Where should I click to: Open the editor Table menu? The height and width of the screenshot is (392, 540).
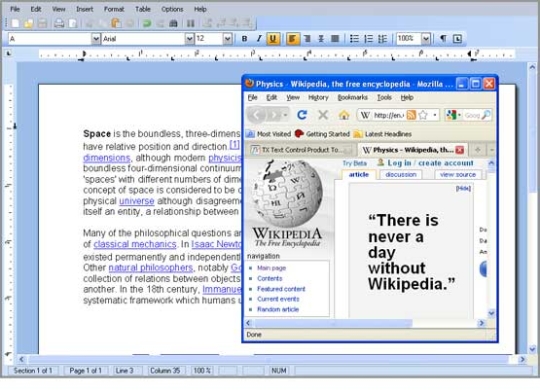(x=143, y=9)
